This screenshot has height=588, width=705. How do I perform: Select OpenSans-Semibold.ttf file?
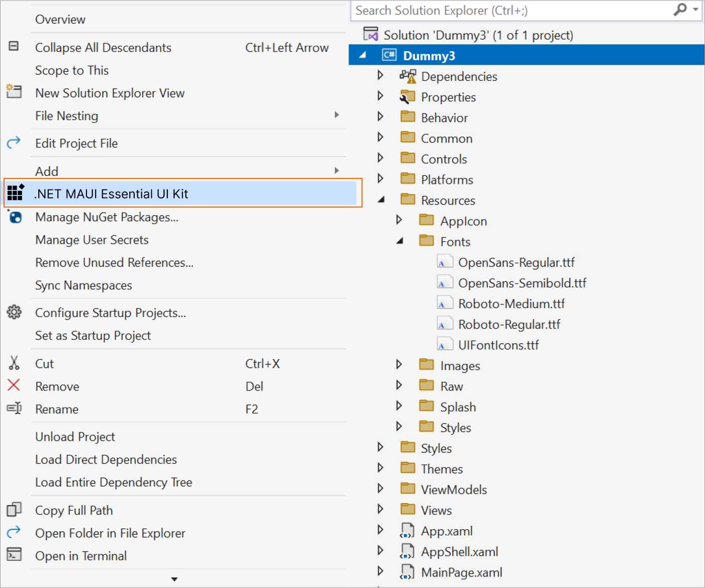pyautogui.click(x=522, y=283)
